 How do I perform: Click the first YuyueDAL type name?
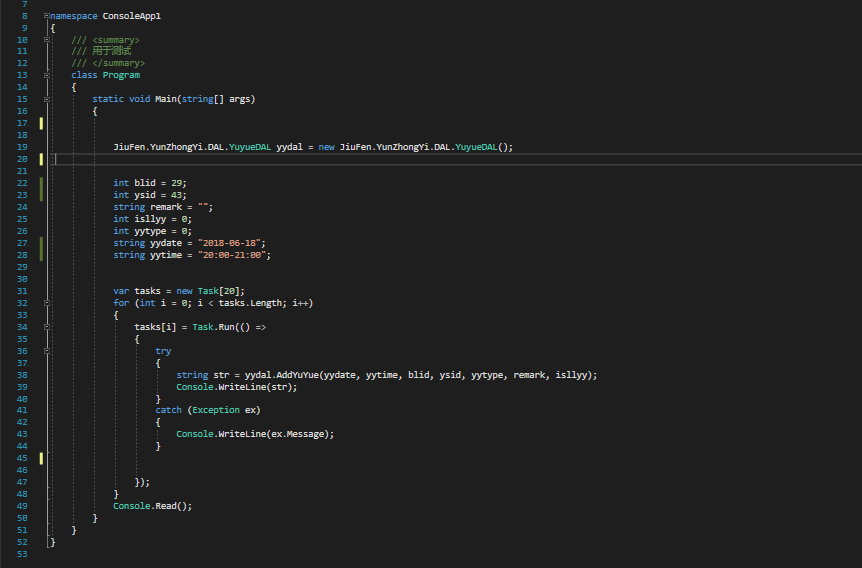click(250, 147)
